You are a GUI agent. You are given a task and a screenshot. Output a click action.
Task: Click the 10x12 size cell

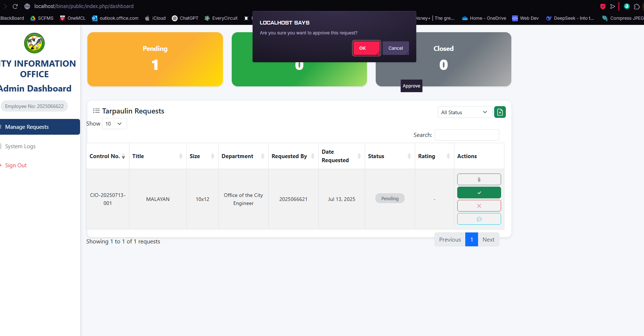(x=202, y=199)
